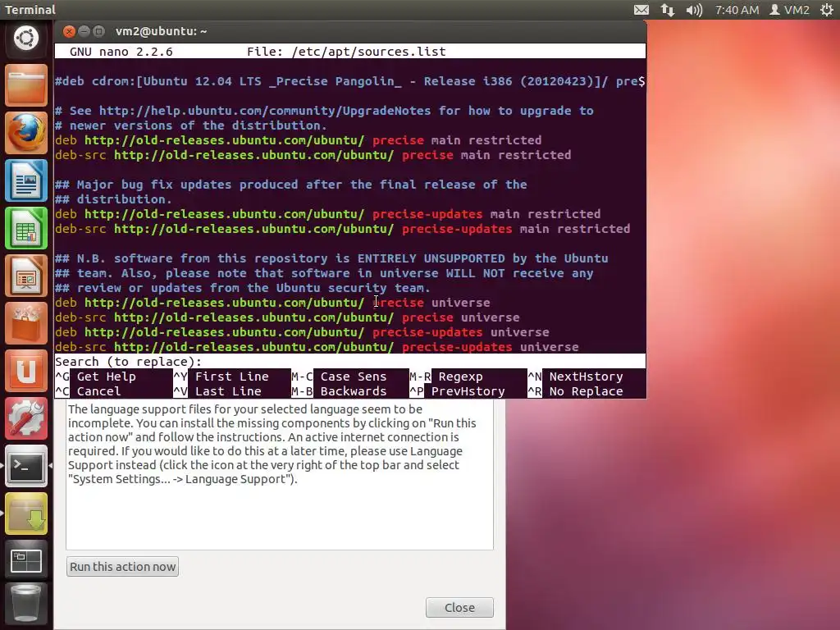Open System Settings wrench and gear icon
The image size is (840, 630).
tap(26, 419)
